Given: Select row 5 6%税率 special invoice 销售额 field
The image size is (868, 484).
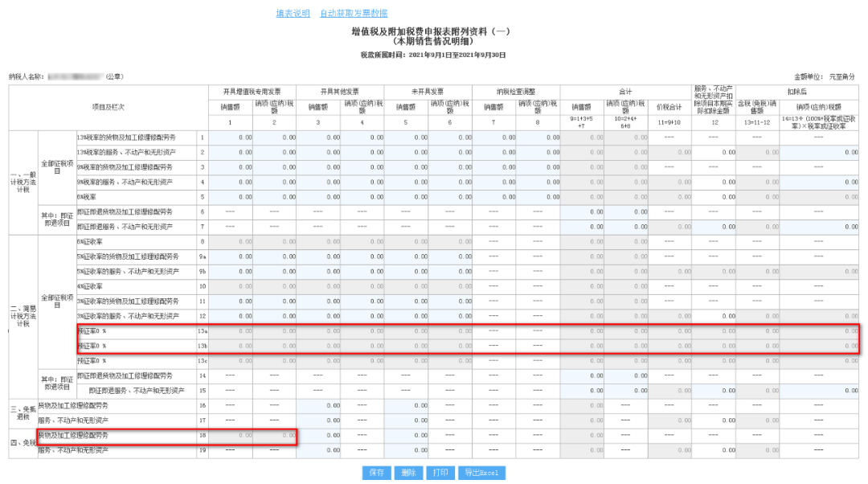Looking at the screenshot, I should 231,197.
